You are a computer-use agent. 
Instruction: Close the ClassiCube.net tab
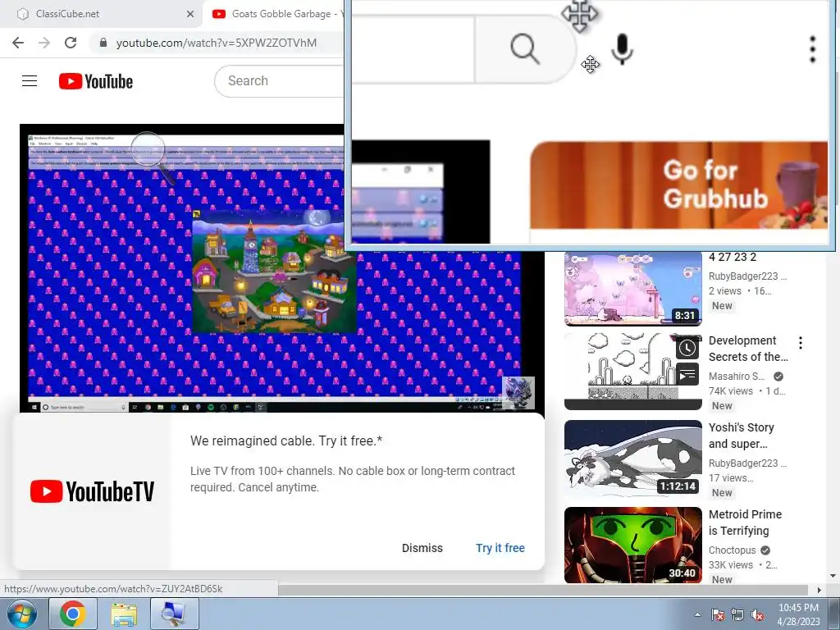pos(190,14)
